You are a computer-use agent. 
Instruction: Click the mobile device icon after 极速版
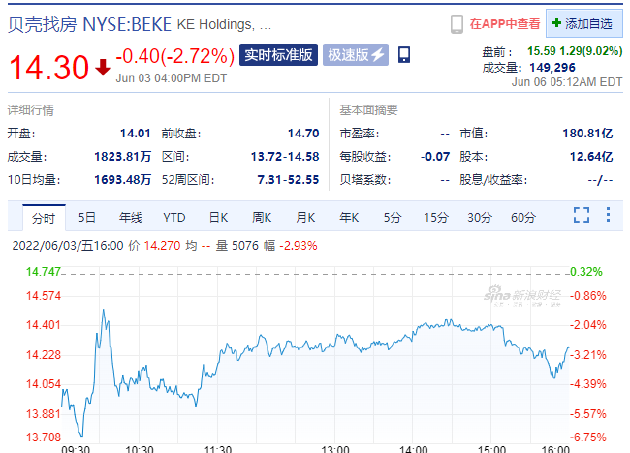pyautogui.click(x=404, y=54)
